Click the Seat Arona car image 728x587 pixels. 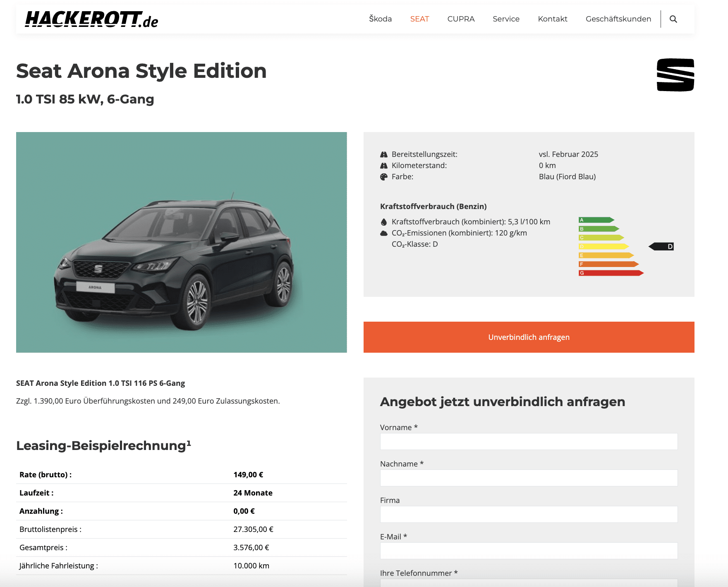182,243
